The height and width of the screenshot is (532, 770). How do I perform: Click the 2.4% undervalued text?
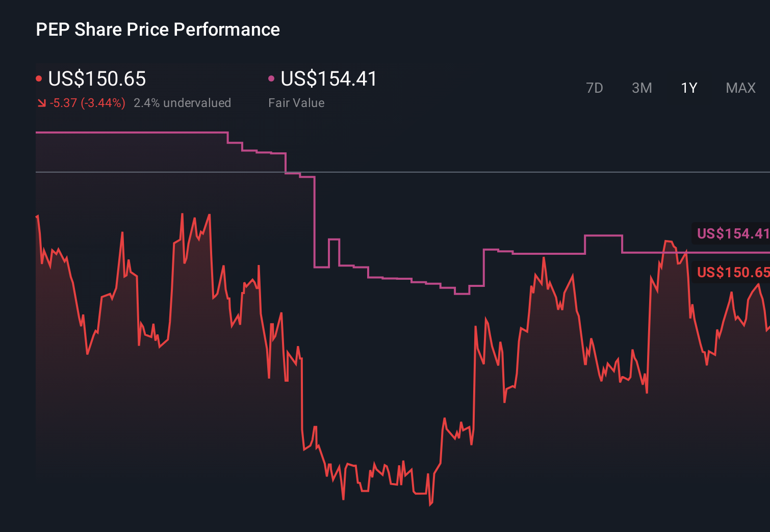(183, 102)
